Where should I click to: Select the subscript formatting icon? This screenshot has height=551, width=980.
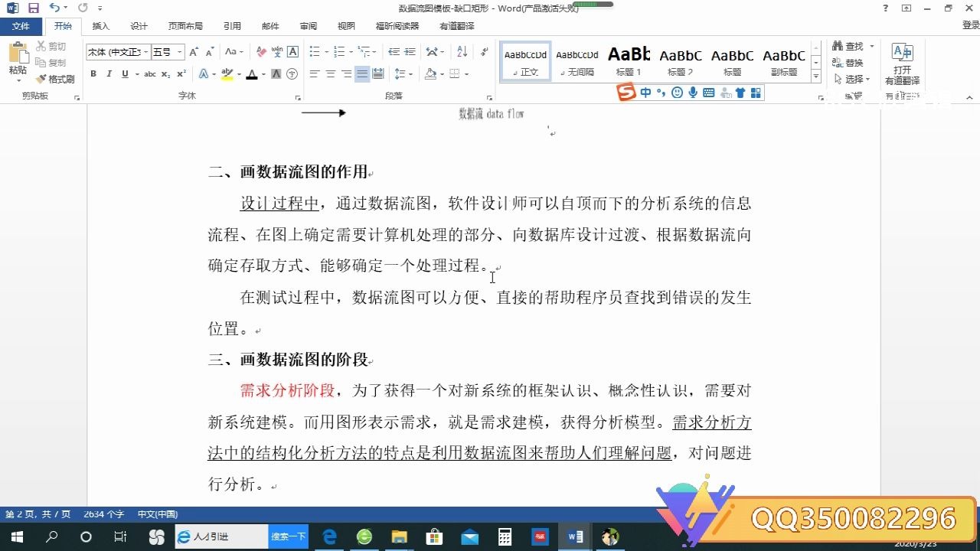(x=165, y=73)
